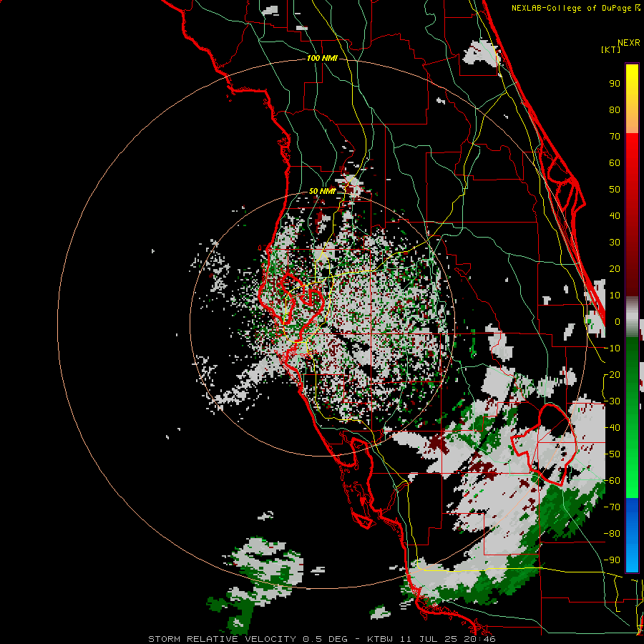Click the -40 value on the velocity scale
The image size is (644, 644).
[612, 428]
